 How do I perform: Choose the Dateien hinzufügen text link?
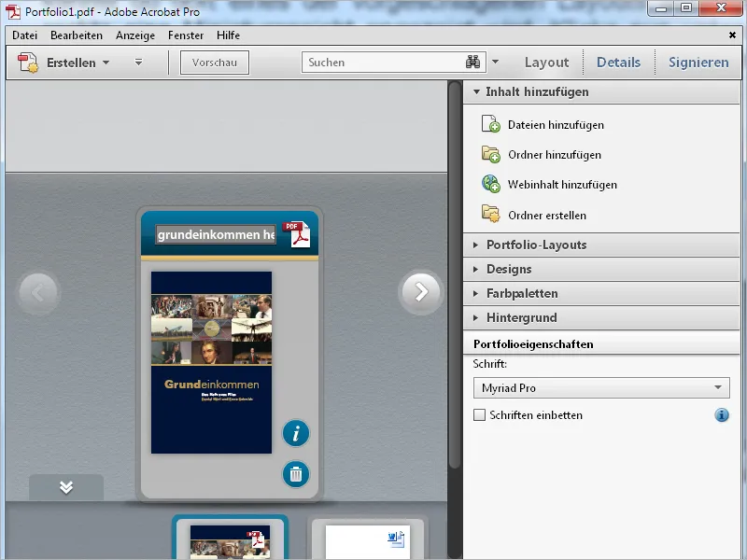coord(556,125)
